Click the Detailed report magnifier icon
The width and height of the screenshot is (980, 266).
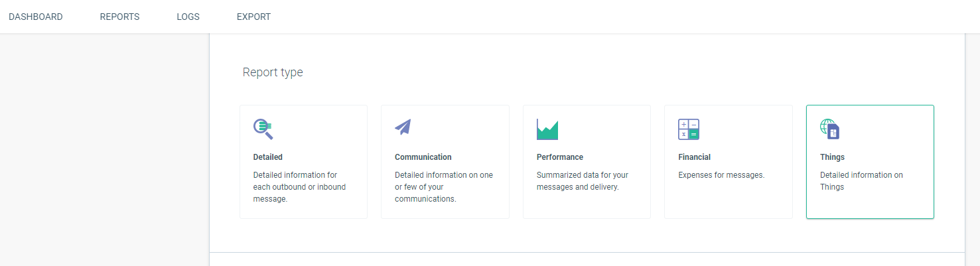(263, 129)
